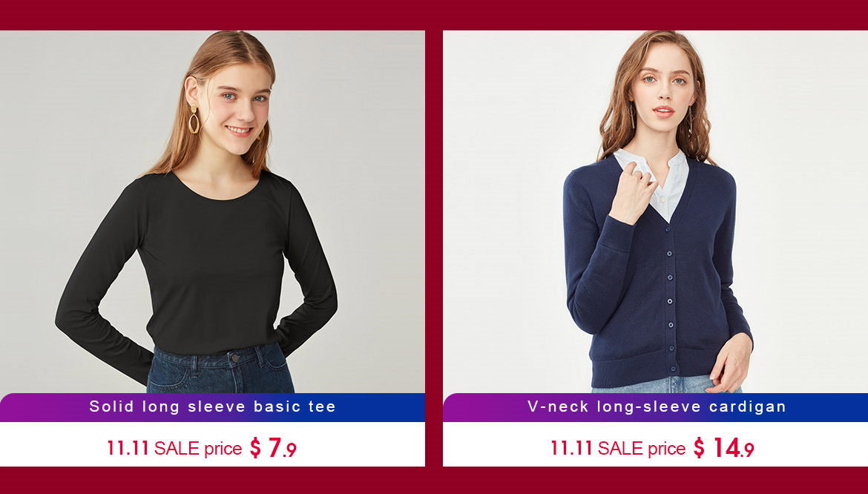This screenshot has width=868, height=494.
Task: Open the black long sleeve tee product photo
Action: (212, 211)
